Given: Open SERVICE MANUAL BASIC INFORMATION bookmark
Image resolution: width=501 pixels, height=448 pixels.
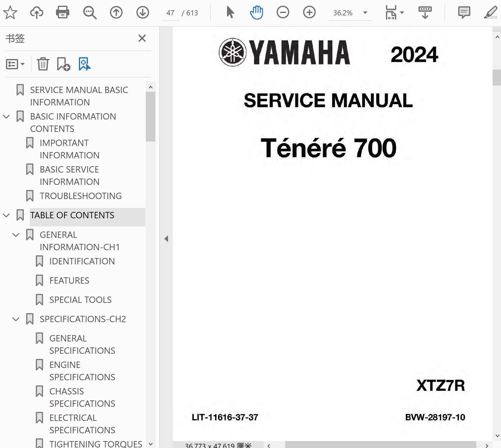Looking at the screenshot, I should 79,96.
